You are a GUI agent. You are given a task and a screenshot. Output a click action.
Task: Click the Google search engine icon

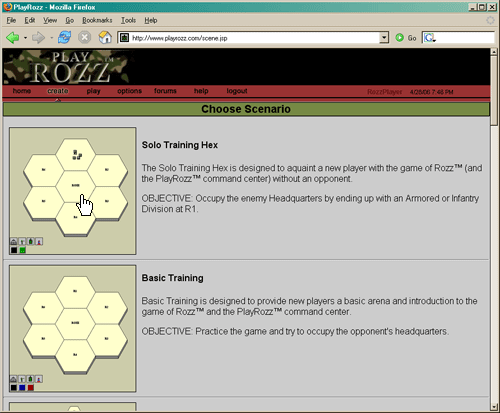click(429, 38)
